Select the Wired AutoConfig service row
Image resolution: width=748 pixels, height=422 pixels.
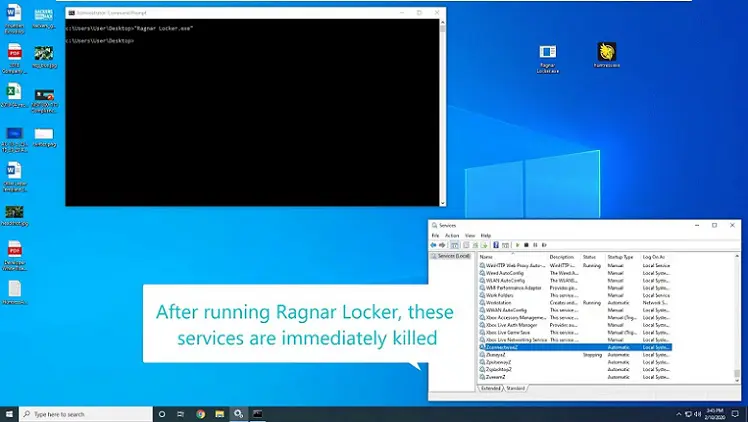pyautogui.click(x=575, y=273)
